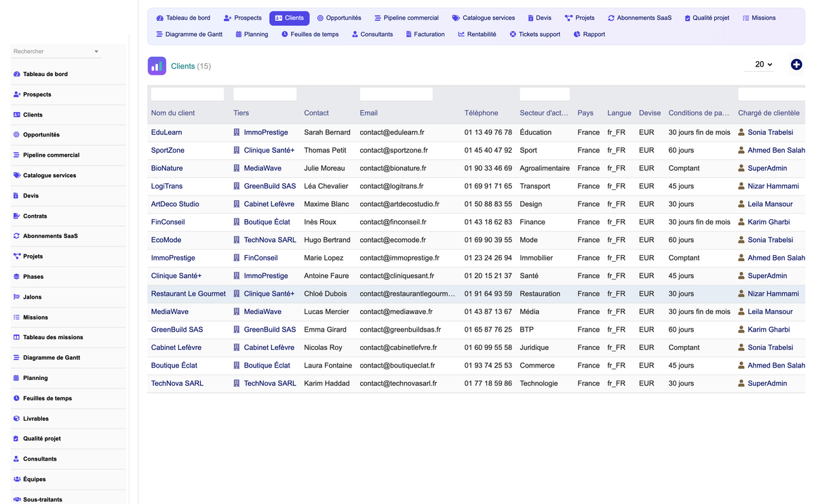
Task: Click the sidebar Sous-traitants handshake icon
Action: (17, 499)
